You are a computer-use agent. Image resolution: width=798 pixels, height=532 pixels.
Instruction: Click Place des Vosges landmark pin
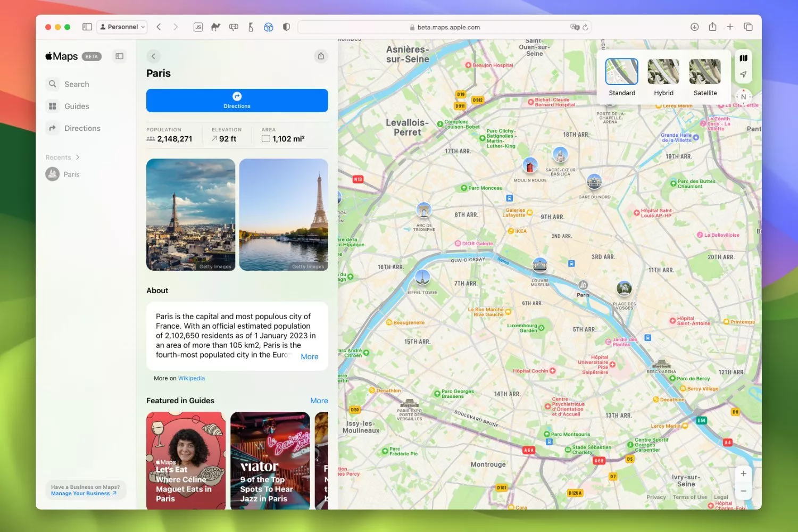click(624, 289)
